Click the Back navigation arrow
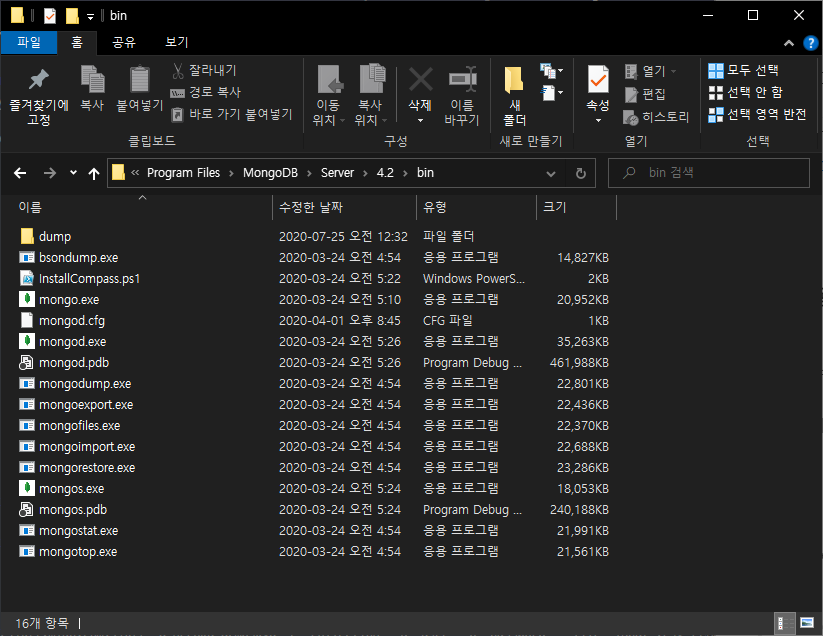Viewport: 823px width, 636px height. [x=20, y=173]
